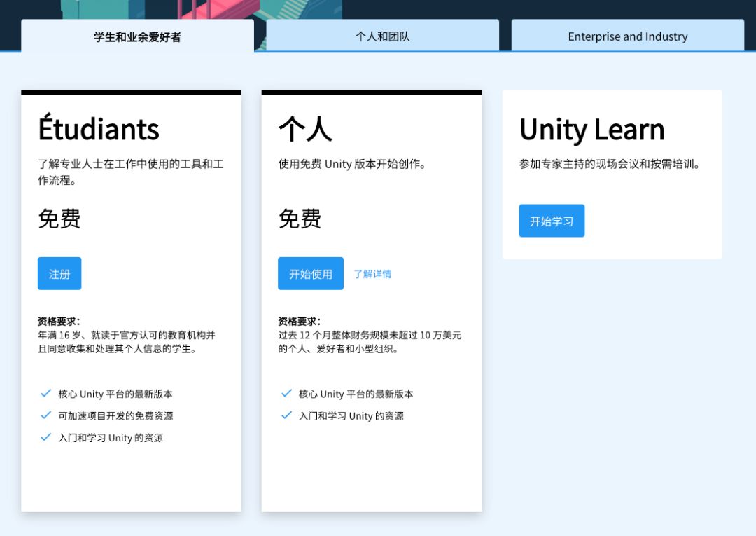The width and height of the screenshot is (756, 536).
Task: Click 资格要求 label in Étudiants card
Action: click(x=59, y=322)
